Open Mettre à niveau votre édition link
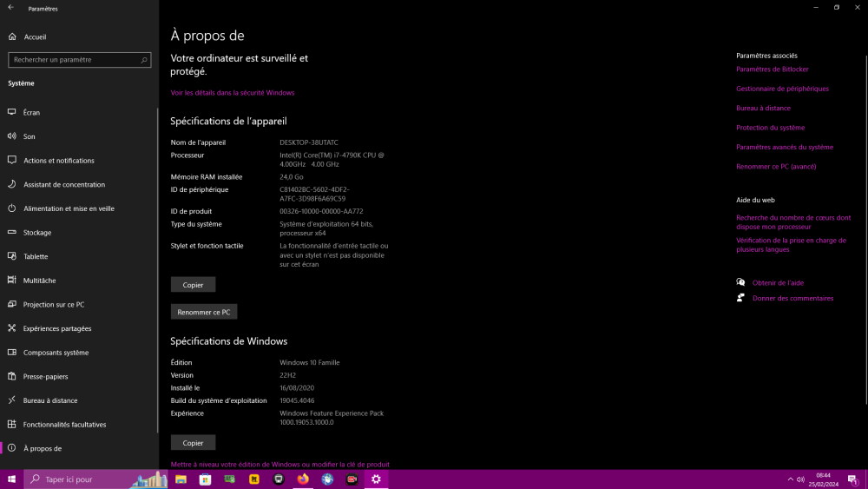868x489 pixels. point(280,464)
